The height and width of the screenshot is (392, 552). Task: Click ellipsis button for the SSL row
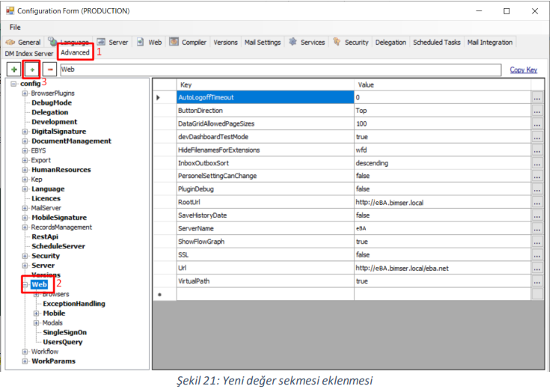pos(536,255)
